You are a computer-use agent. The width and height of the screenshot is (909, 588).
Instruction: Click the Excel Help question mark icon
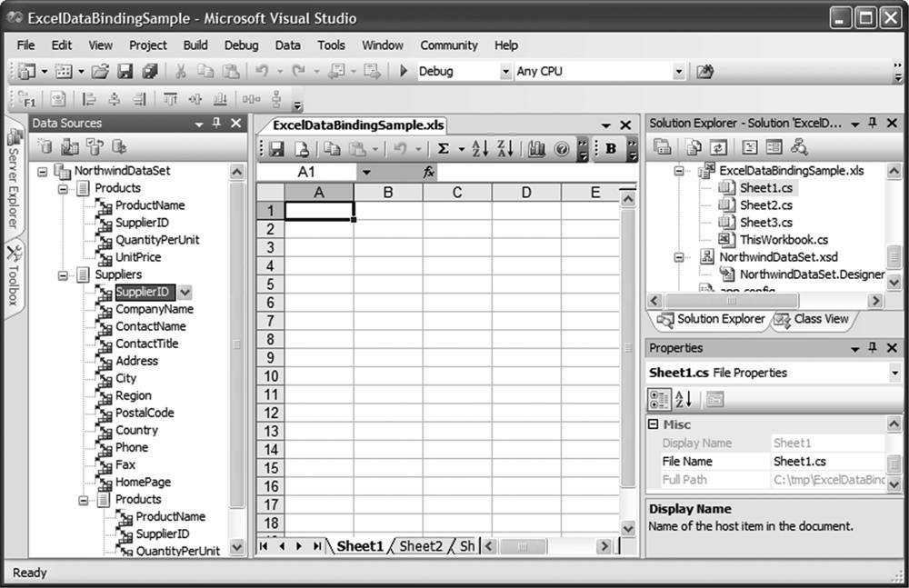click(561, 149)
